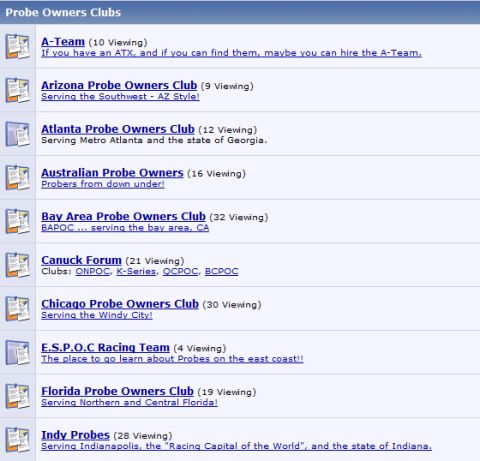Click the forum icon beside A-Team
The image size is (480, 461).
pyautogui.click(x=17, y=46)
